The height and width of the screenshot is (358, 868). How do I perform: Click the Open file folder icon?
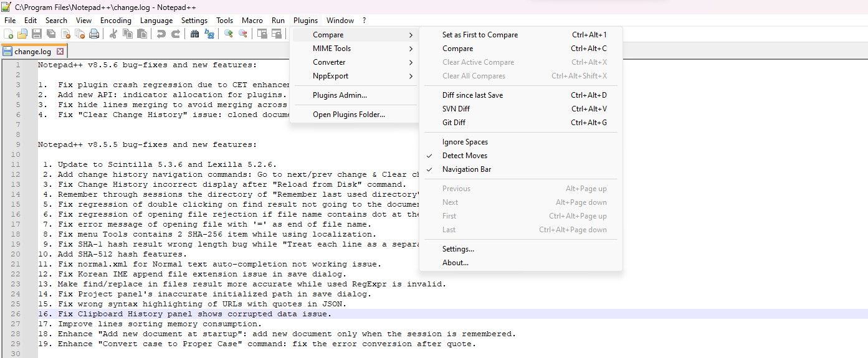pos(22,34)
